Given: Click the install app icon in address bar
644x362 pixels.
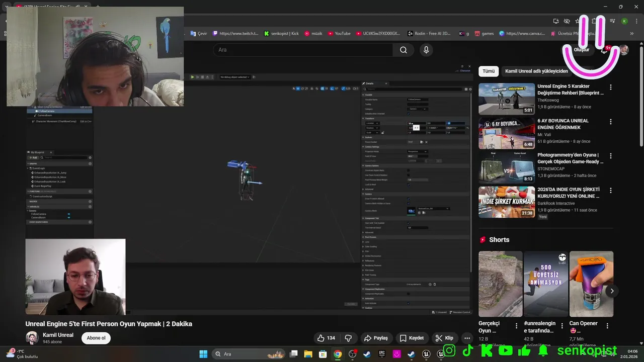Looking at the screenshot, I should pyautogui.click(x=556, y=21).
